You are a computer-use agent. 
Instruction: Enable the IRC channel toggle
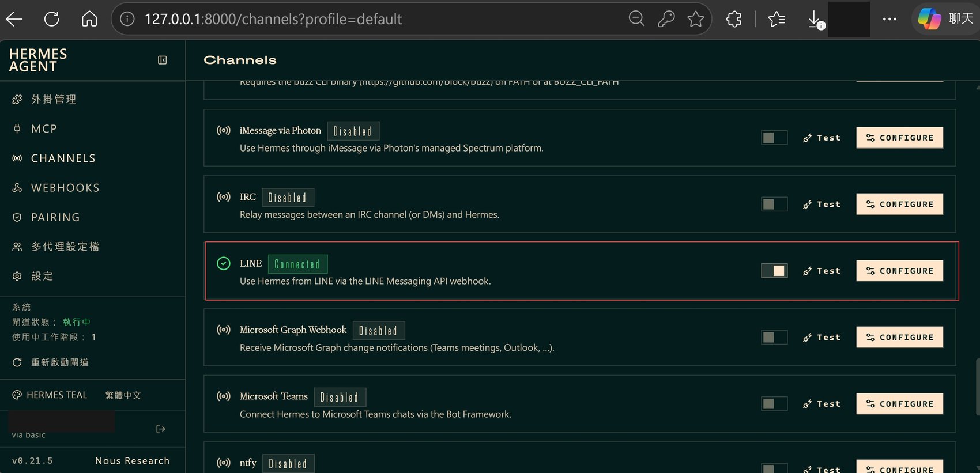[x=774, y=204]
